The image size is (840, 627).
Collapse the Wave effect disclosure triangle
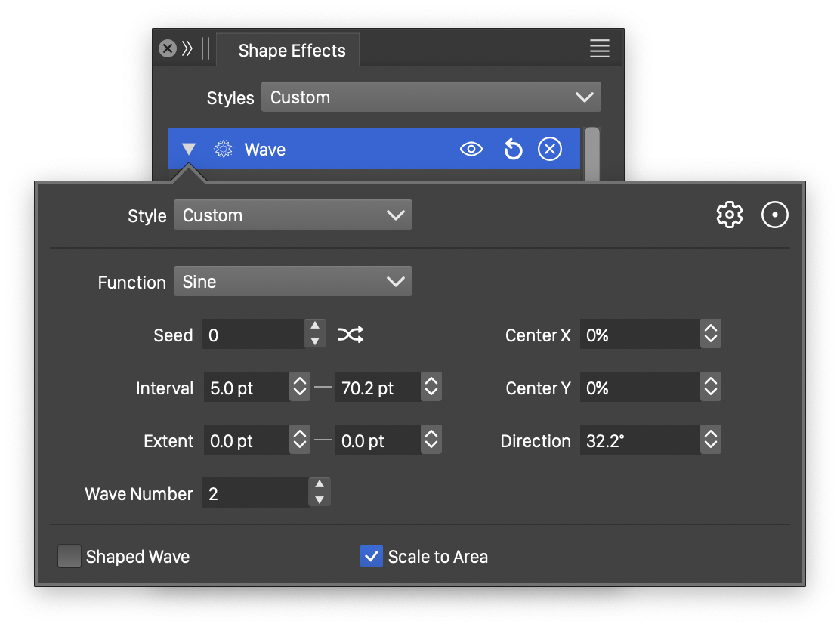tap(189, 150)
